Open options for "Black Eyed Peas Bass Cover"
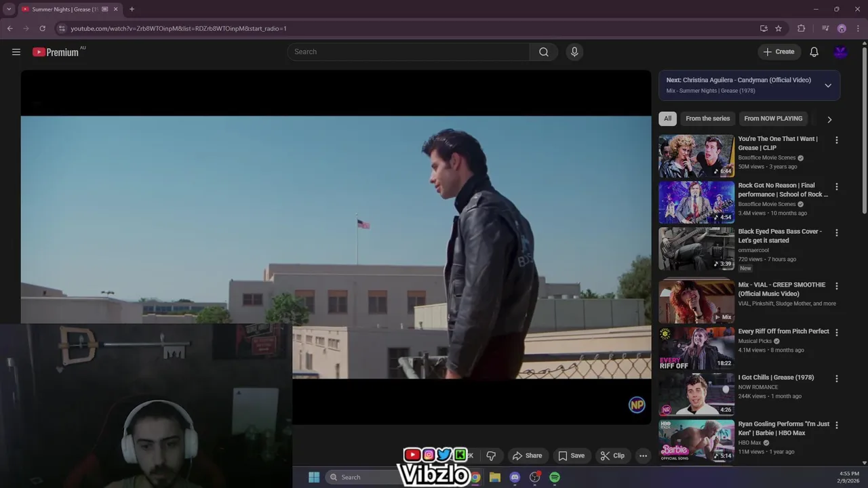The width and height of the screenshot is (868, 488). (x=836, y=232)
